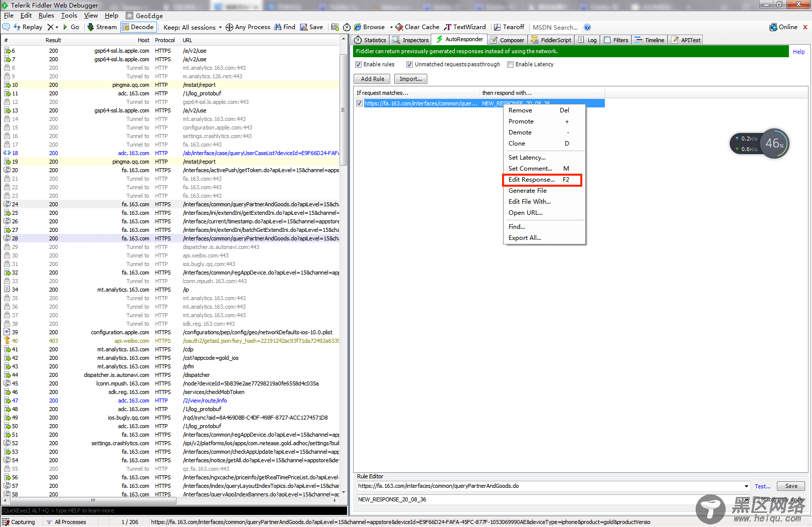Screen dimensions: 812x527
Task: Switch to the Composer tab
Action: (507, 40)
